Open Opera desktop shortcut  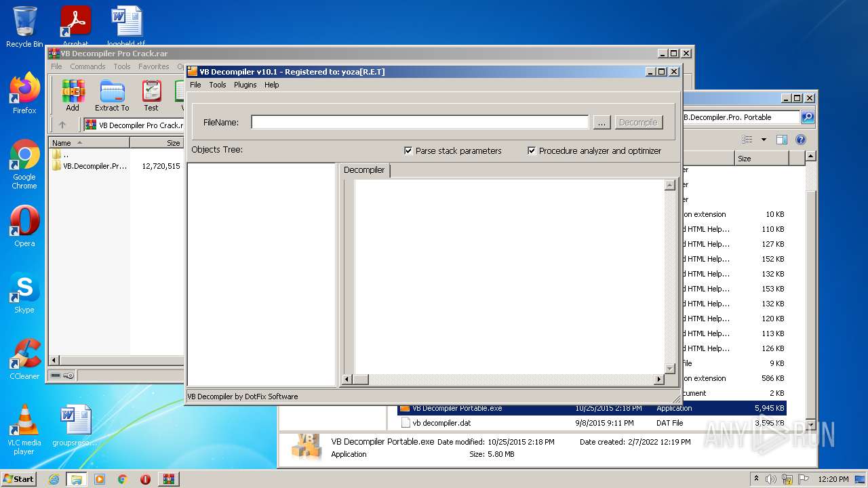[24, 226]
